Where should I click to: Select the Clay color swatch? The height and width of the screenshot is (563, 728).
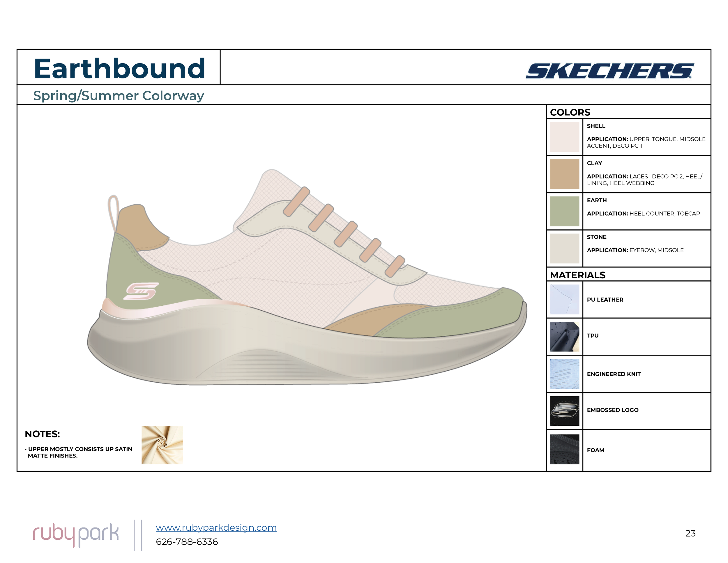point(564,174)
